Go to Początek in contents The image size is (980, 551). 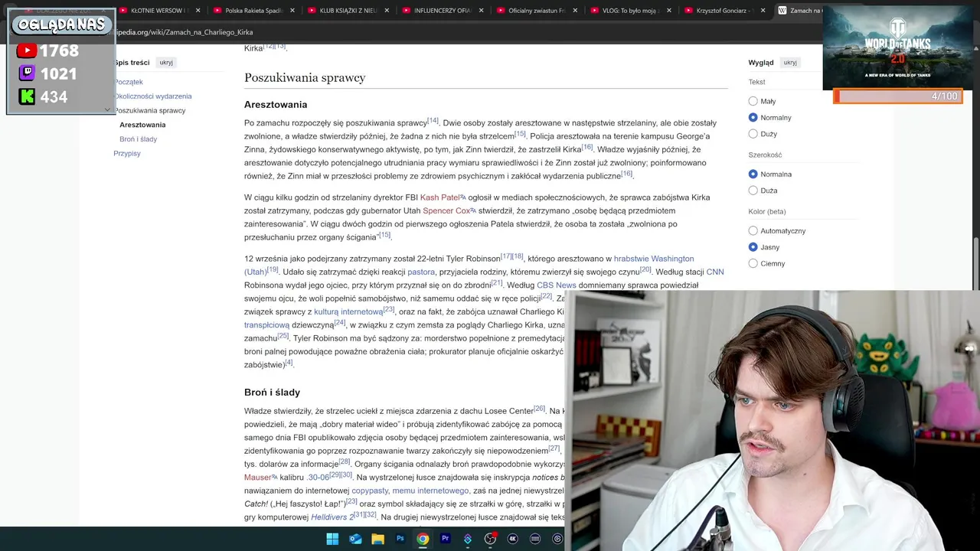(x=128, y=82)
